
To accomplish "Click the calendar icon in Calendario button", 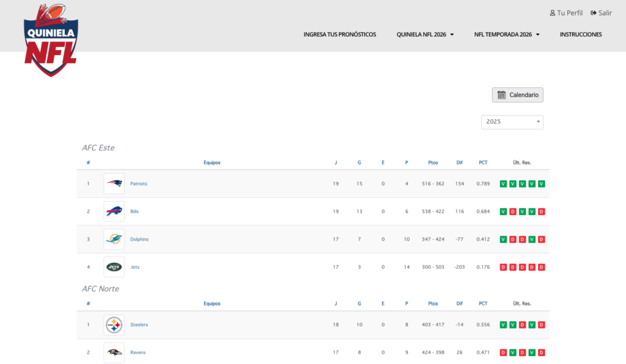I will [x=501, y=95].
